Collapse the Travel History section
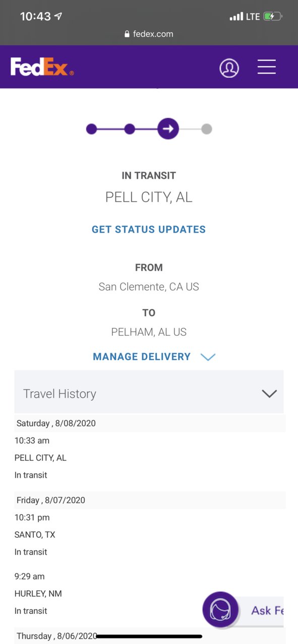The image size is (298, 644). 270,393
